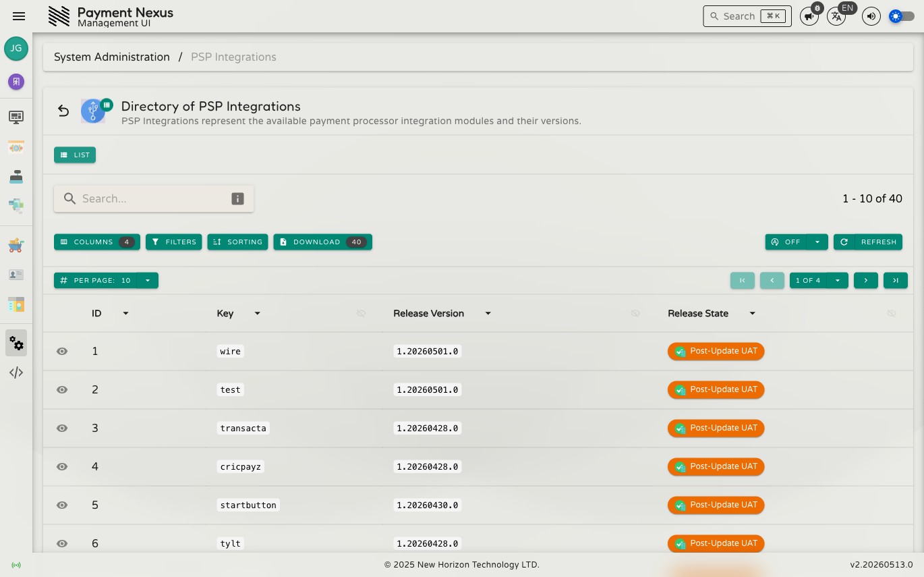Open the hamburger navigation menu
The image size is (924, 577).
(x=19, y=16)
